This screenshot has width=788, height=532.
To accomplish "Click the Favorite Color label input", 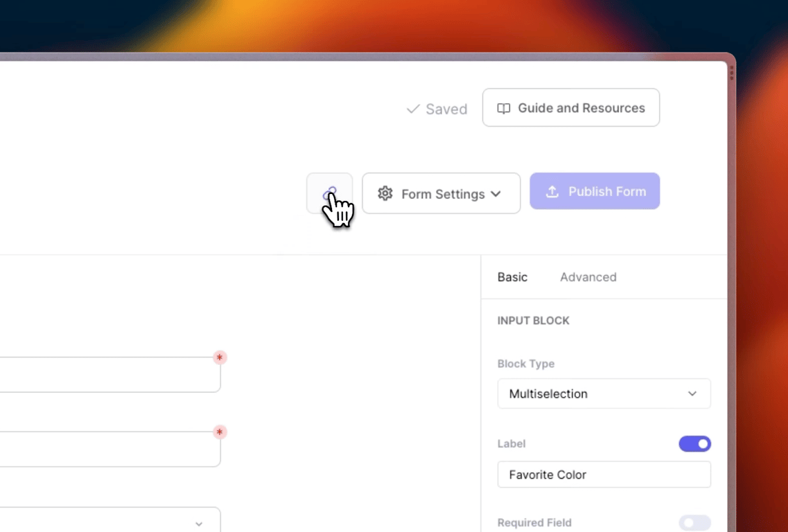I will (604, 475).
